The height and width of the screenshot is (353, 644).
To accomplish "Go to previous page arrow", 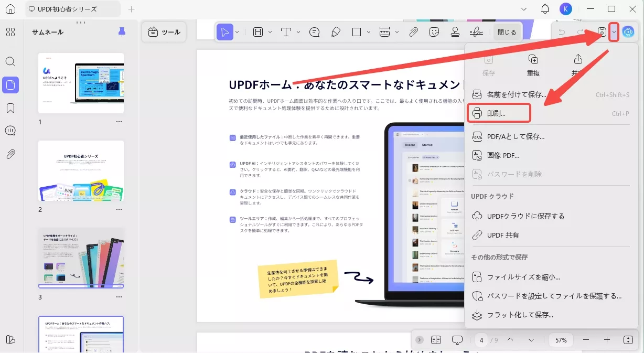I will click(x=510, y=340).
